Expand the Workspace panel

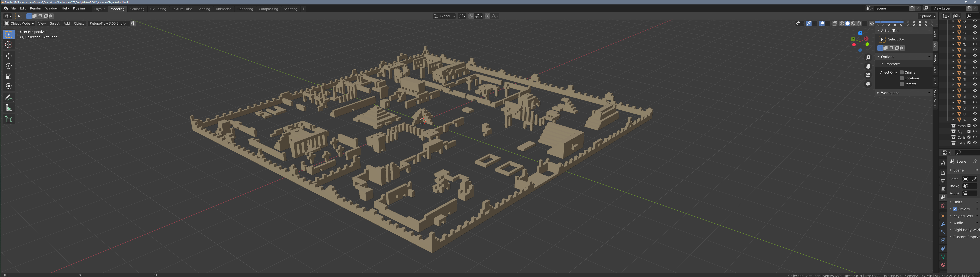click(890, 93)
